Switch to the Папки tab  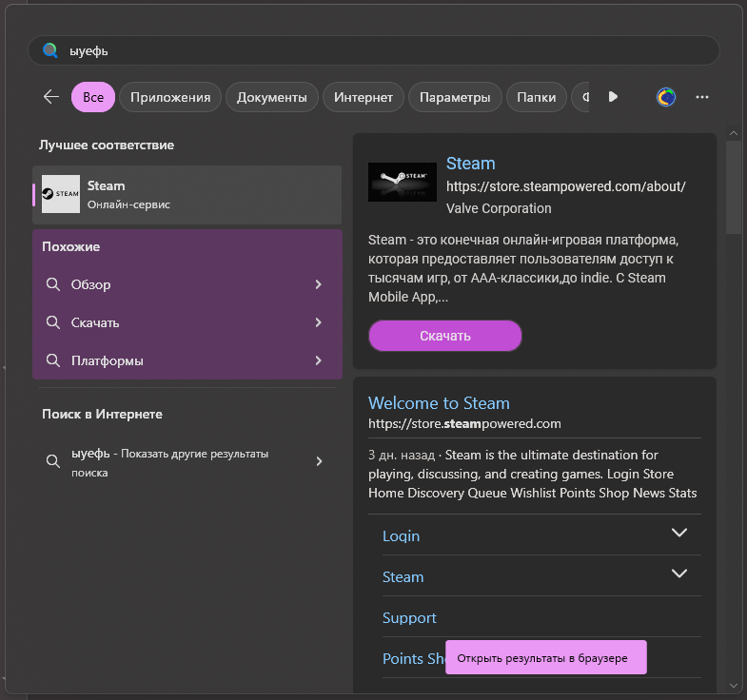point(537,97)
